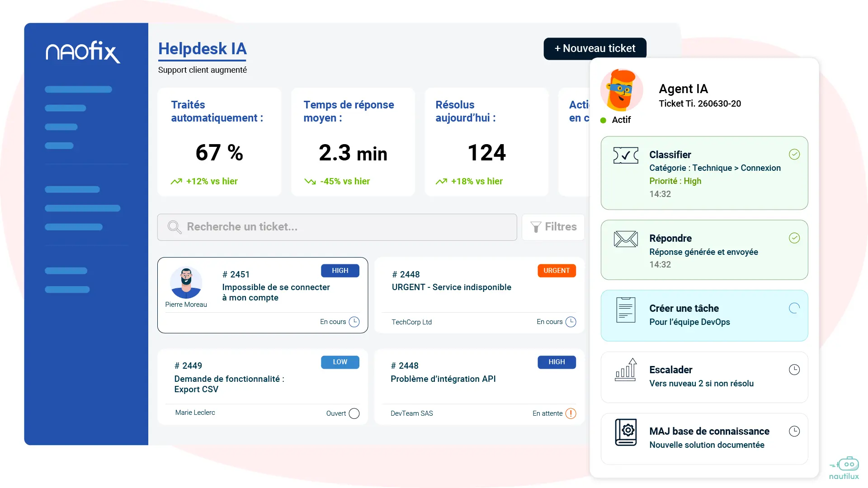This screenshot has height=488, width=868.
Task: Click the Helpdesk IA heading
Action: [202, 49]
